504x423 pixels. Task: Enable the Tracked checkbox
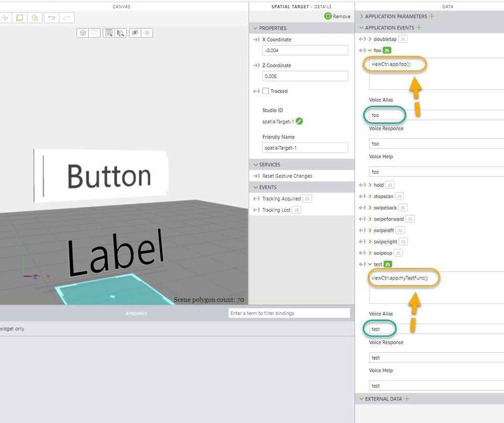266,91
